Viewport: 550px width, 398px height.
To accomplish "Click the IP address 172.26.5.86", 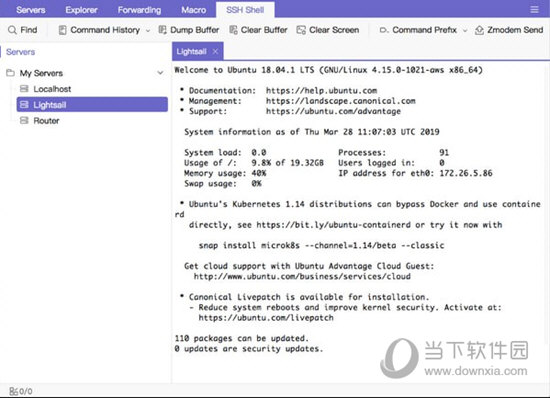I will pos(466,173).
